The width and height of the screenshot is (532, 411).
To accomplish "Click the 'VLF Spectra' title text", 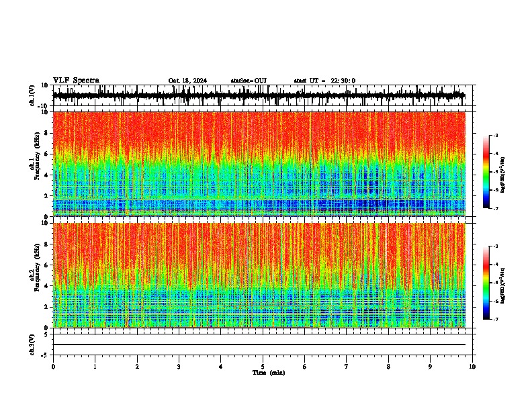I will click(76, 81).
